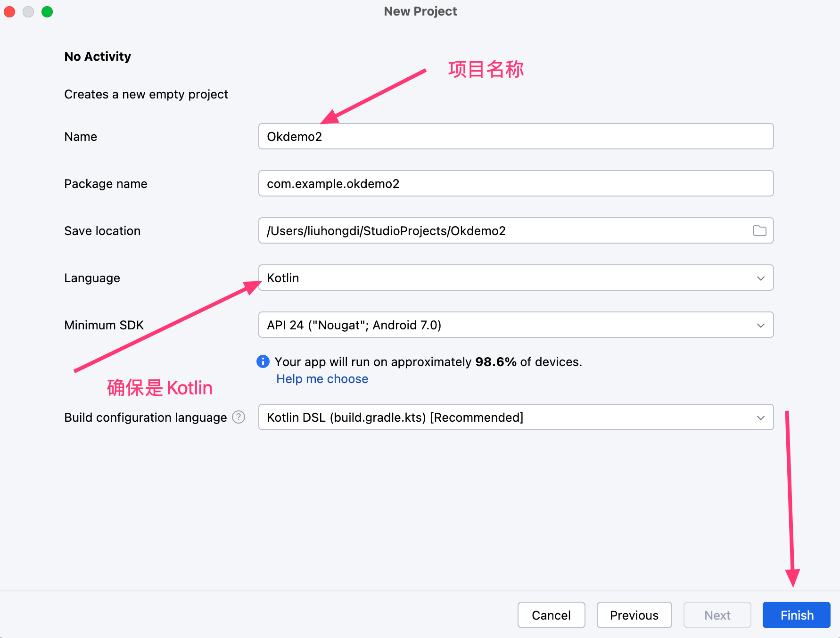Open the Language dropdown showing Kotlin
The width and height of the screenshot is (840, 638).
(x=515, y=278)
